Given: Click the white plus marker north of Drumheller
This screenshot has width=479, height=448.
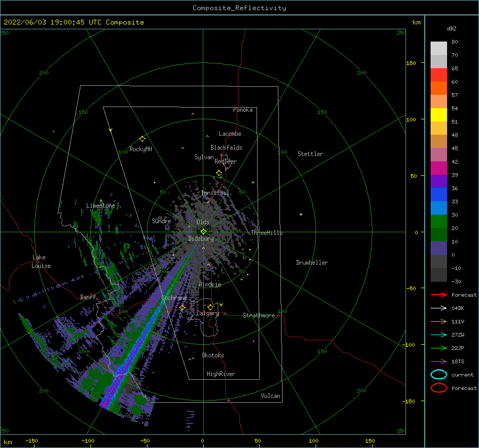Looking at the screenshot, I should [301, 214].
